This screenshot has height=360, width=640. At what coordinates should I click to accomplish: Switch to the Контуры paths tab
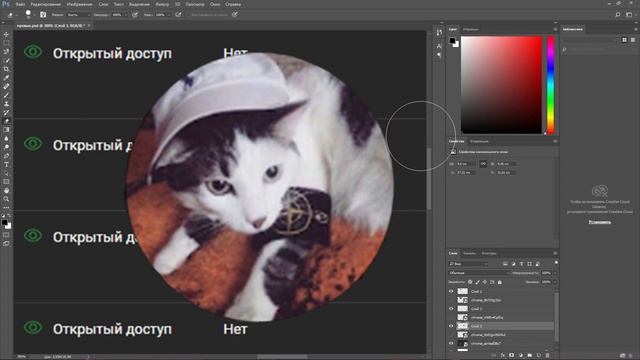[489, 253]
